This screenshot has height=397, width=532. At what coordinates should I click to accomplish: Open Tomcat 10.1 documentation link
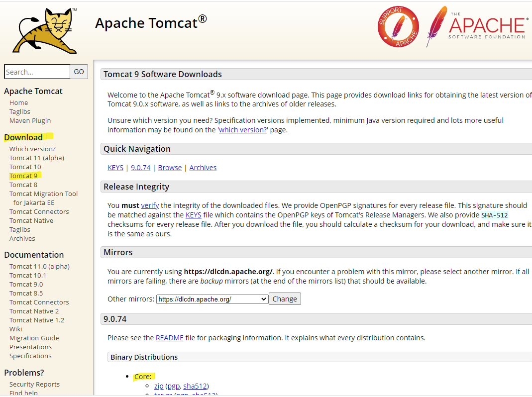[28, 275]
